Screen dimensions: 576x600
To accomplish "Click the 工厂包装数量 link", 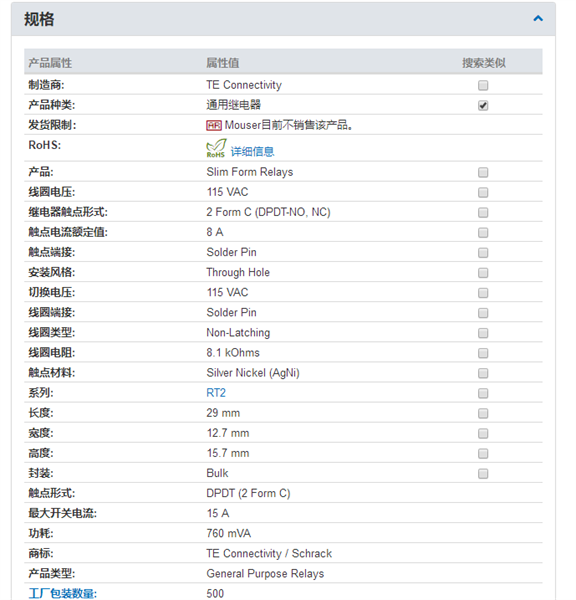I will click(x=62, y=593).
